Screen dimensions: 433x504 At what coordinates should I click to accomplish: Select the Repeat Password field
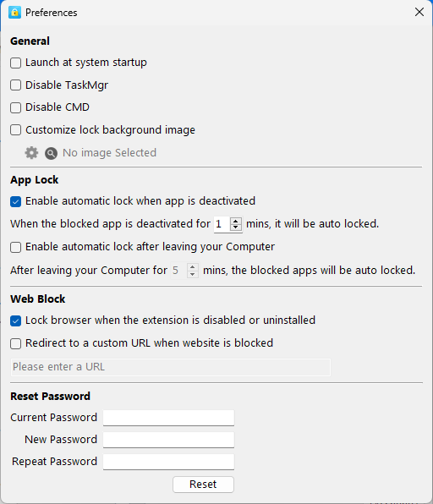click(x=169, y=462)
